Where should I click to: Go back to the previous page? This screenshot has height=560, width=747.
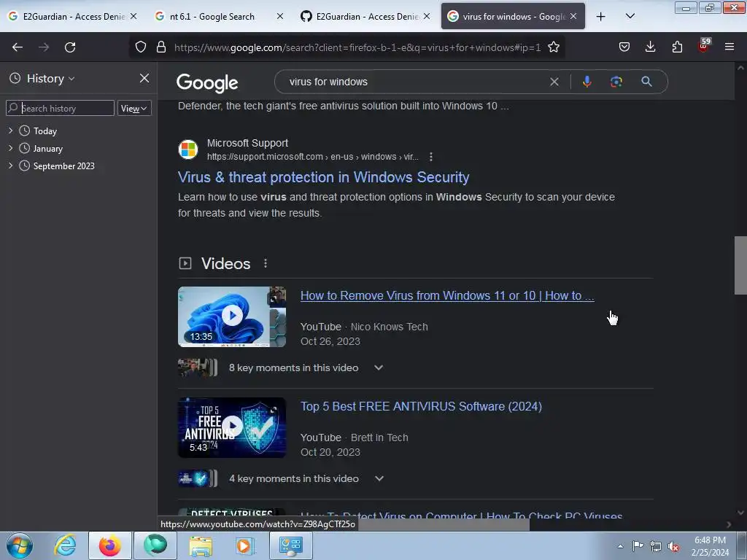[x=18, y=47]
